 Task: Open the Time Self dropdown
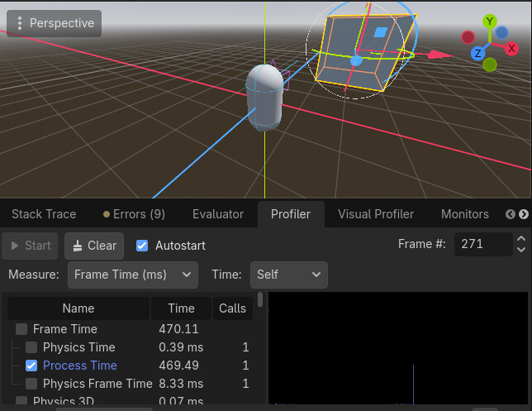pyautogui.click(x=289, y=275)
